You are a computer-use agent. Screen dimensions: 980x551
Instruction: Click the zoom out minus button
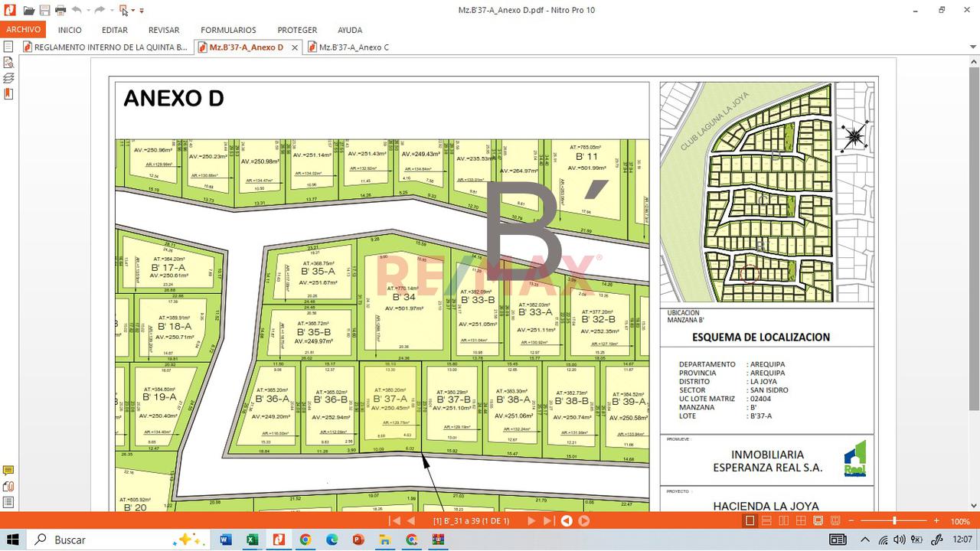pyautogui.click(x=851, y=521)
